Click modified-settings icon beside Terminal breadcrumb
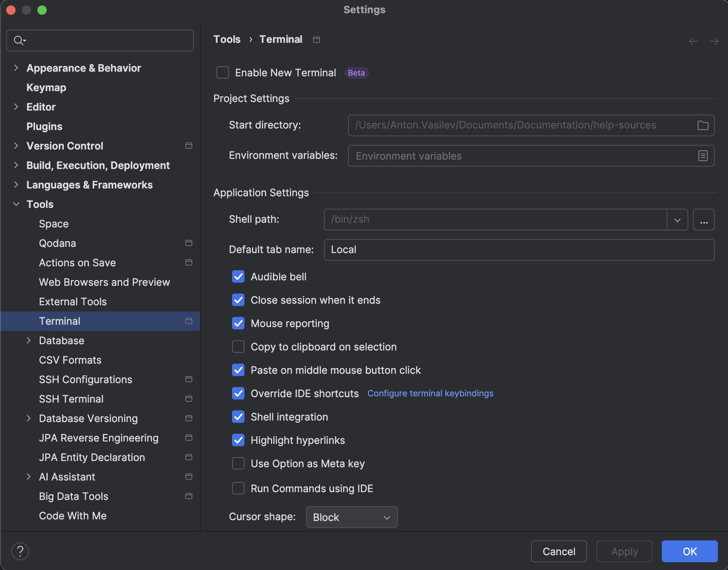The height and width of the screenshot is (570, 728). point(316,39)
